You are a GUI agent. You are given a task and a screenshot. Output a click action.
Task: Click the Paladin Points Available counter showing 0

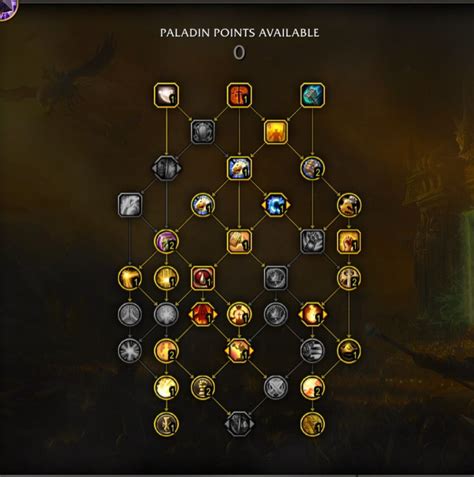tap(239, 53)
